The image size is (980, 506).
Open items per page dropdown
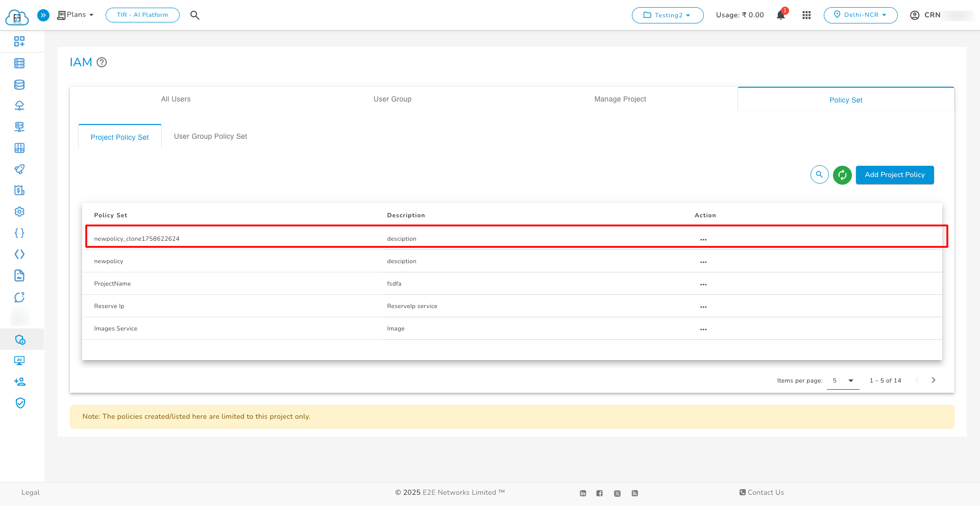[x=843, y=381]
